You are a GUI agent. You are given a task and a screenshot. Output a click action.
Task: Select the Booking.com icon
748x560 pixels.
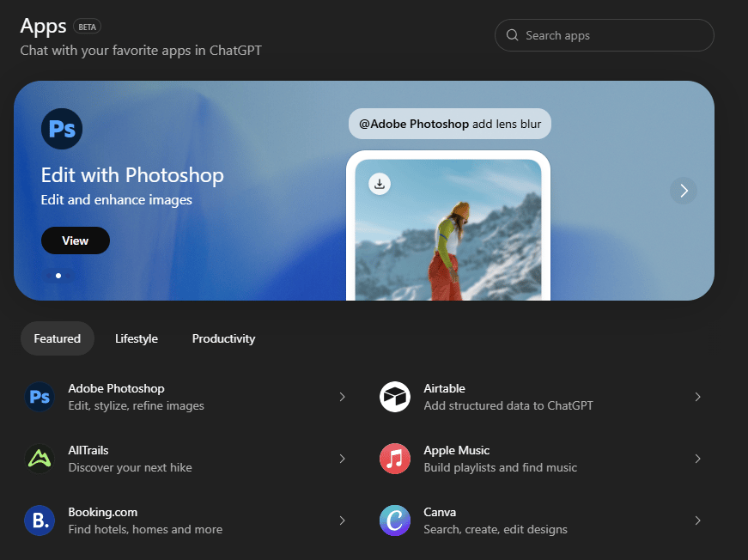click(x=40, y=520)
